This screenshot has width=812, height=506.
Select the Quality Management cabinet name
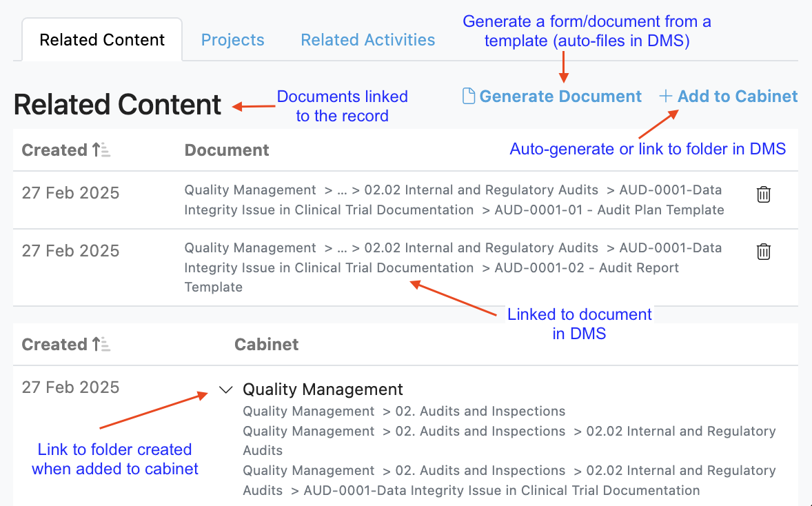tap(323, 389)
